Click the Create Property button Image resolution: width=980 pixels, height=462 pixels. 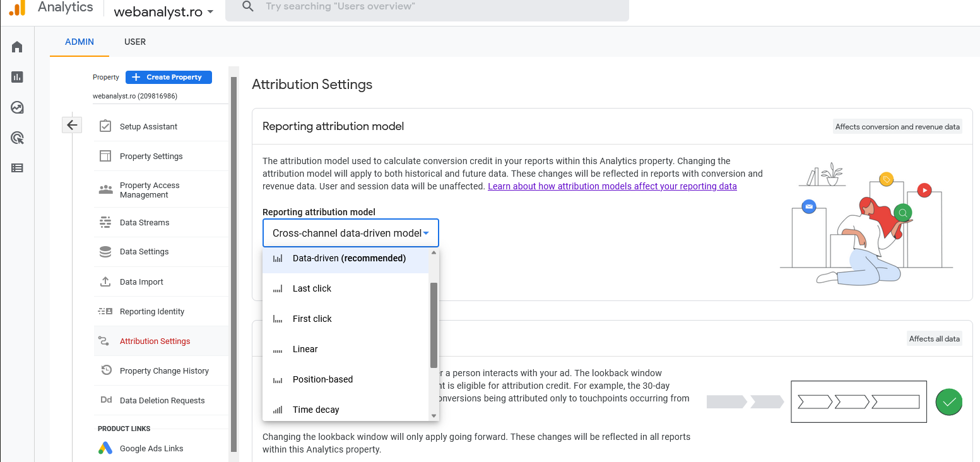[x=168, y=77]
